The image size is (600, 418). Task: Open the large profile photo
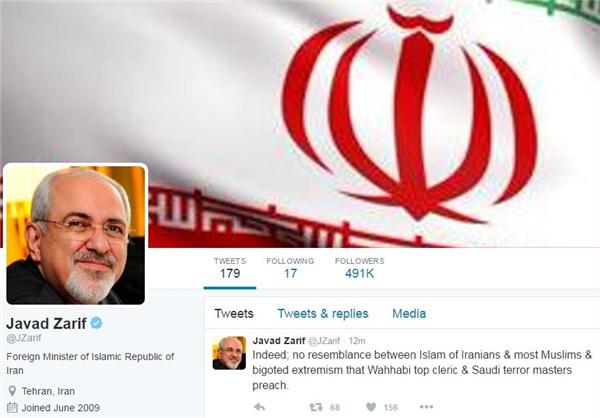[x=75, y=235]
